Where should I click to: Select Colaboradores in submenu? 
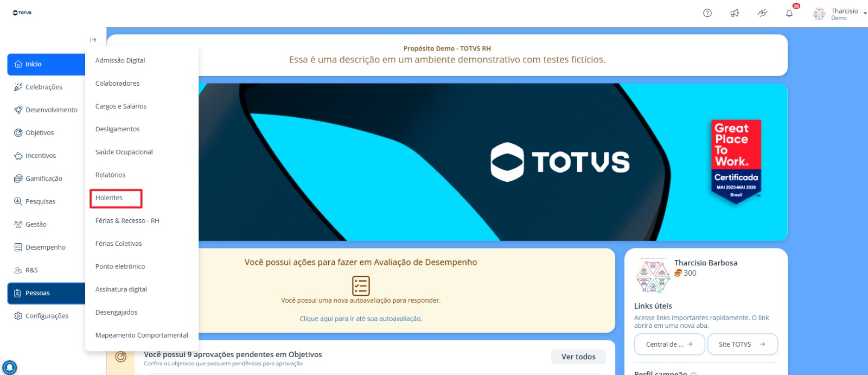tap(118, 83)
